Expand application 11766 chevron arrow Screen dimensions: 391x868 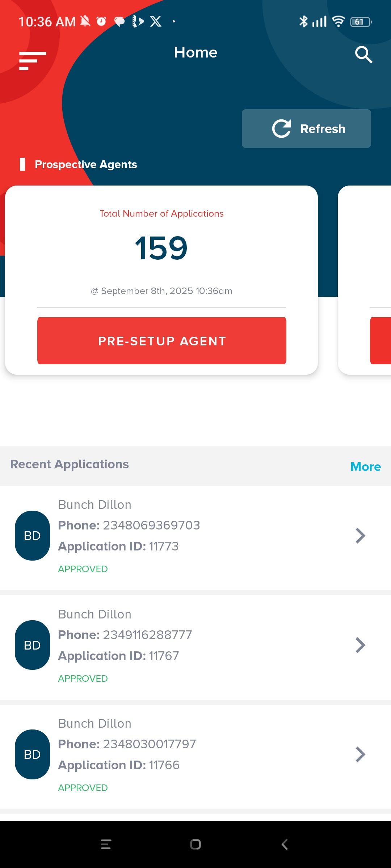(360, 754)
